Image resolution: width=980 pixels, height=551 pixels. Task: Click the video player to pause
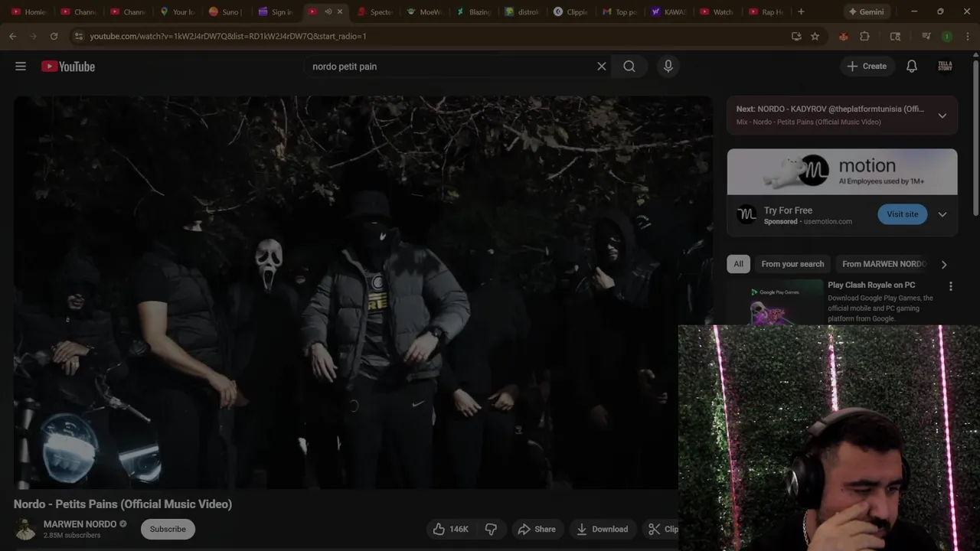[x=363, y=292]
